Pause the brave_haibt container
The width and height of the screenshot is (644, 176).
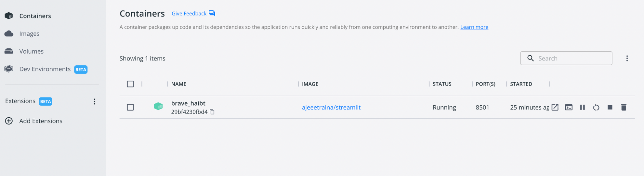(x=582, y=107)
